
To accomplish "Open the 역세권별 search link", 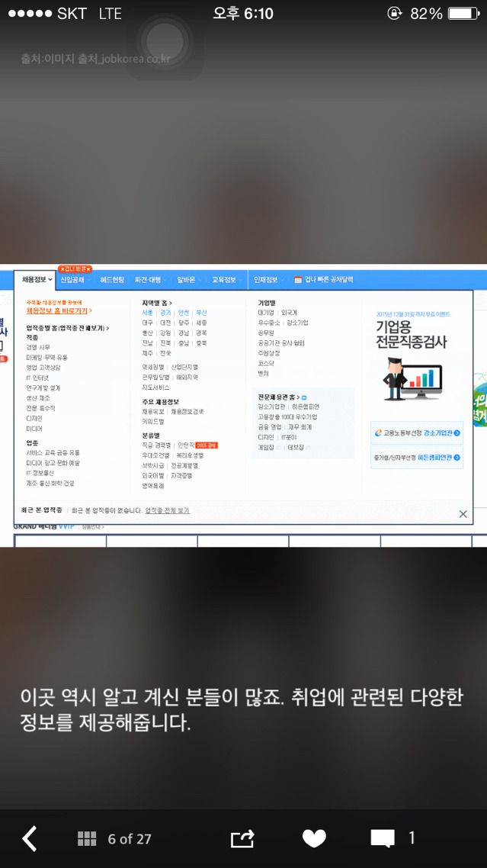I will coord(152,367).
